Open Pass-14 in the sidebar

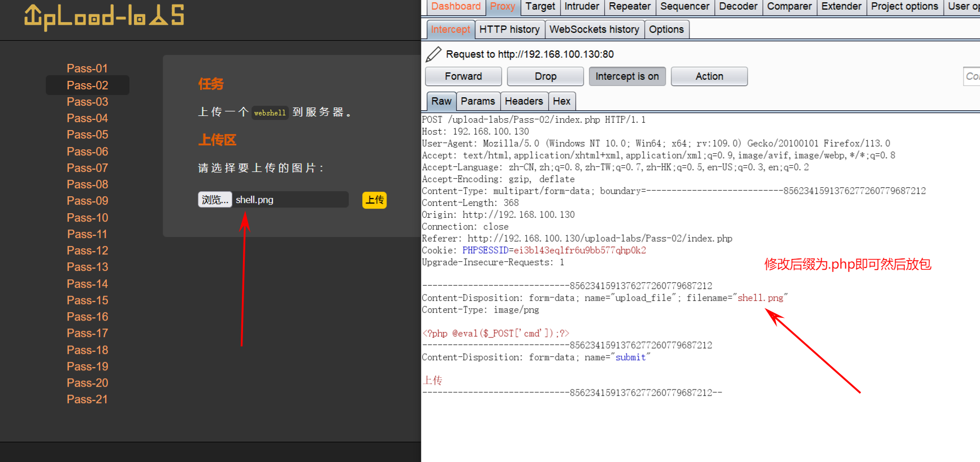[87, 284]
